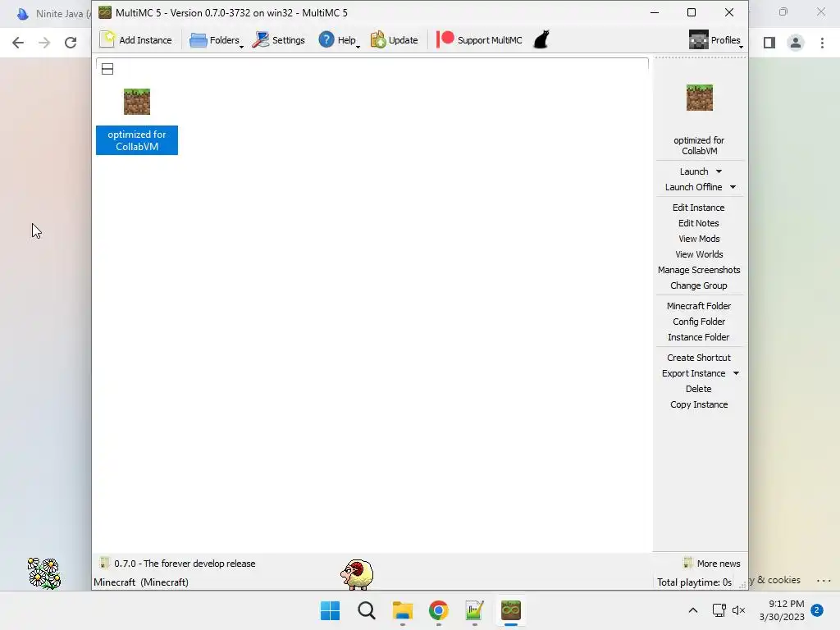
Task: Click the Minecraft (Minecraft) status text
Action: [141, 582]
